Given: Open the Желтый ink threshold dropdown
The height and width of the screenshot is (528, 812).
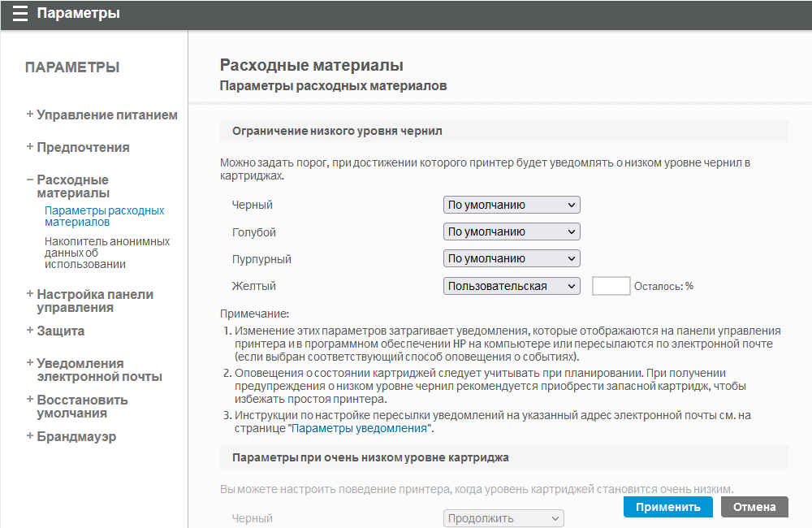Looking at the screenshot, I should [x=512, y=286].
